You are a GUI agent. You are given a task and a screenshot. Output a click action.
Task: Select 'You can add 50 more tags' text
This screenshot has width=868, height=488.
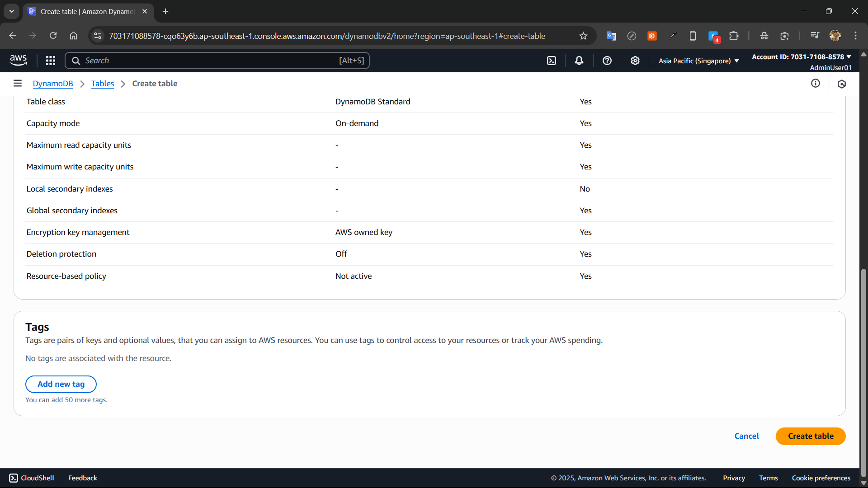[66, 400]
